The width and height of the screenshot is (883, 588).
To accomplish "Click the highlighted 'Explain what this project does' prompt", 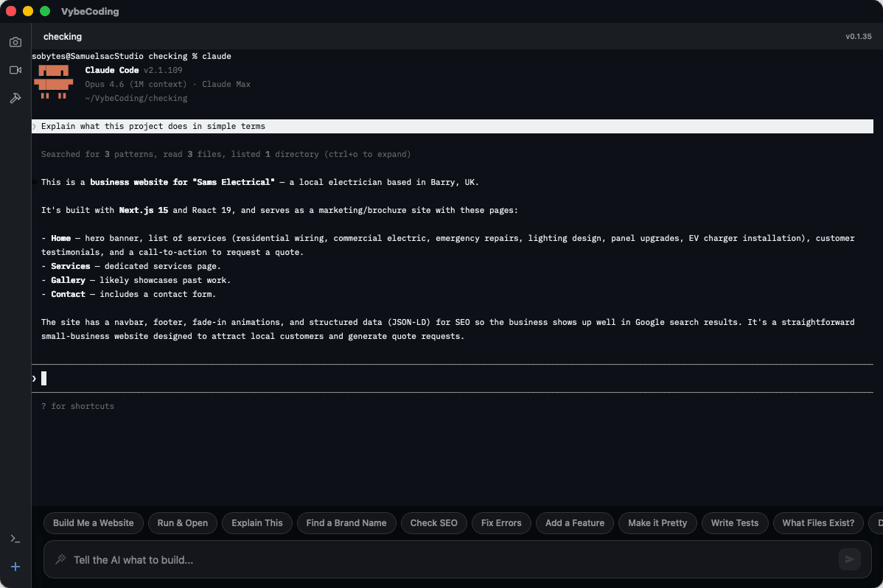I will tap(453, 126).
